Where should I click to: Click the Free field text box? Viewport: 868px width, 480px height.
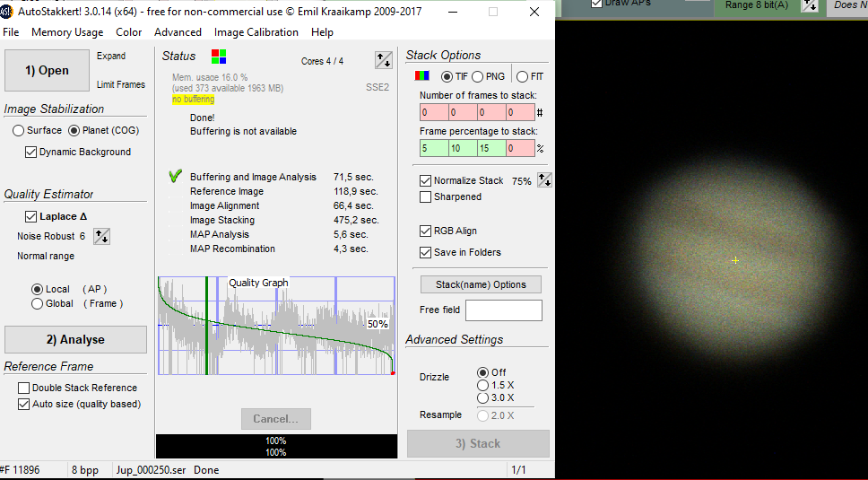[504, 310]
